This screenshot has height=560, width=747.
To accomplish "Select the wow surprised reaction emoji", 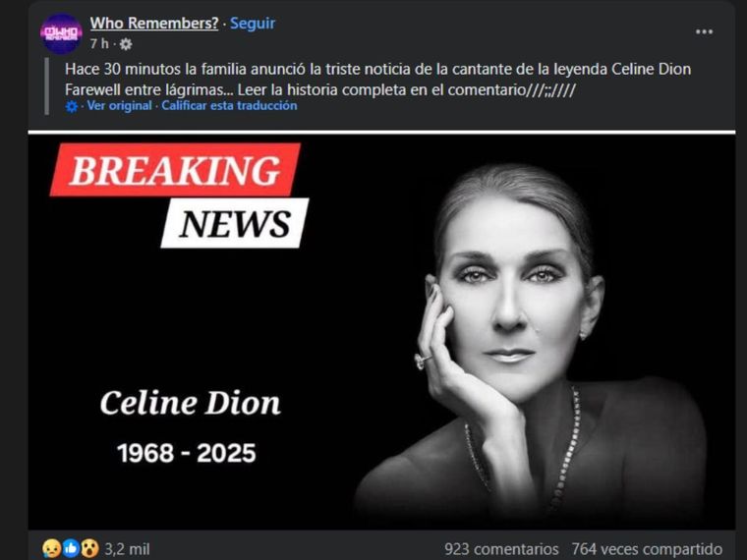I will 89,548.
